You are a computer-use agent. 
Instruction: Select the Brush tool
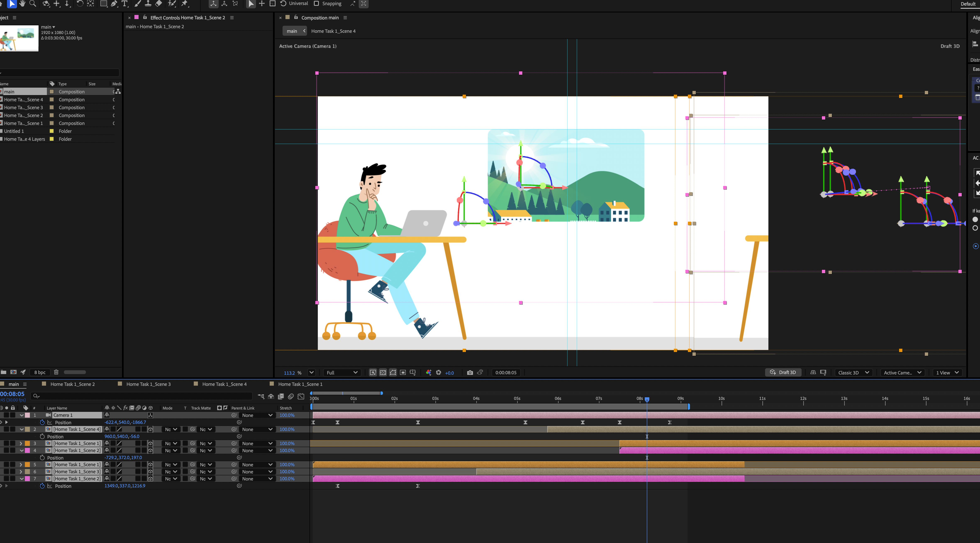[x=138, y=3]
